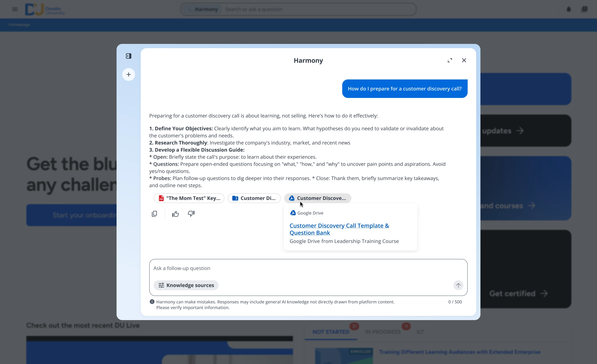Focus the Ask a follow-up question field
Image resolution: width=597 pixels, height=364 pixels.
(x=291, y=268)
